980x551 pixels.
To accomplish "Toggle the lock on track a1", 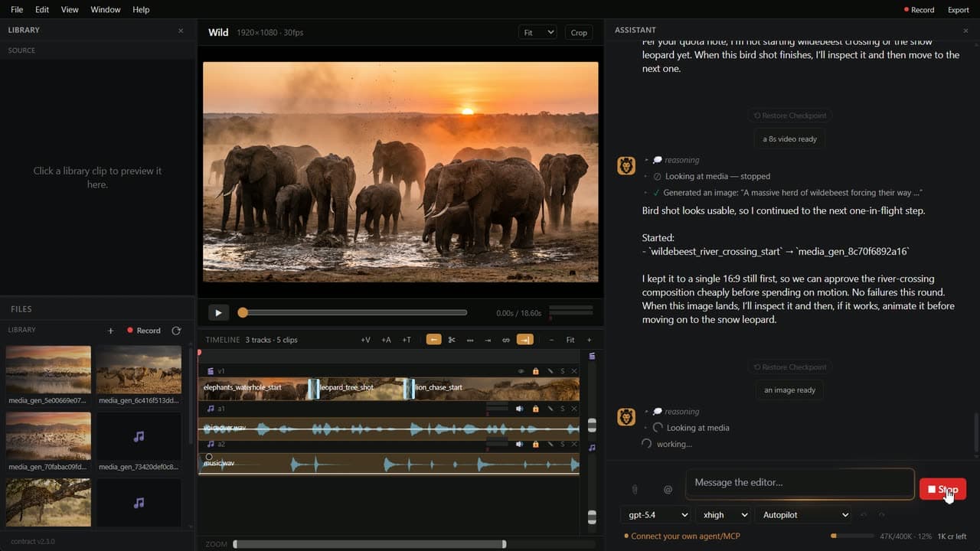I will pos(535,409).
